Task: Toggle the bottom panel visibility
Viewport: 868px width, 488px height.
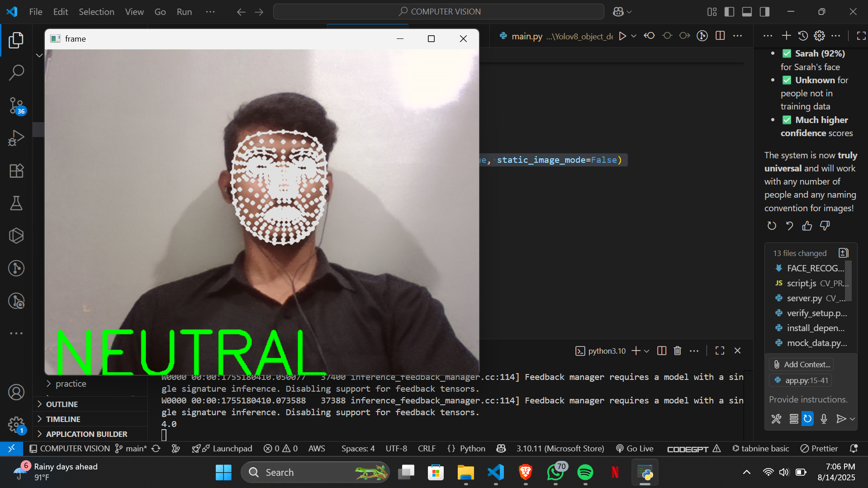Action: 747,12
